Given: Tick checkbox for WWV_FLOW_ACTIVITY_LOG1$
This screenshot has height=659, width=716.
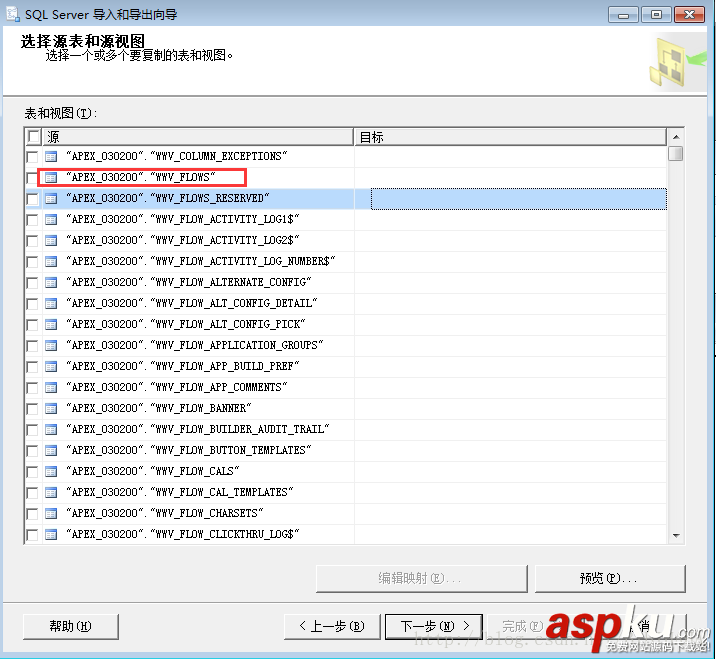Looking at the screenshot, I should click(x=32, y=220).
